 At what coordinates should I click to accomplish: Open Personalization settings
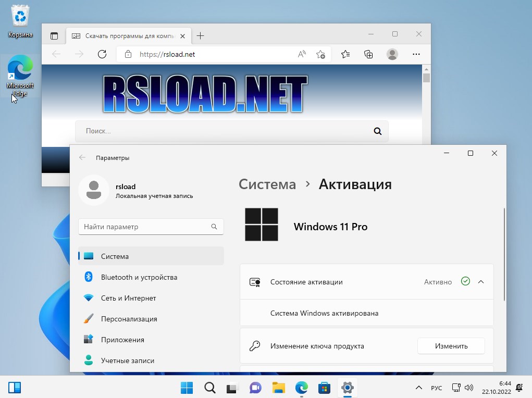(151, 319)
